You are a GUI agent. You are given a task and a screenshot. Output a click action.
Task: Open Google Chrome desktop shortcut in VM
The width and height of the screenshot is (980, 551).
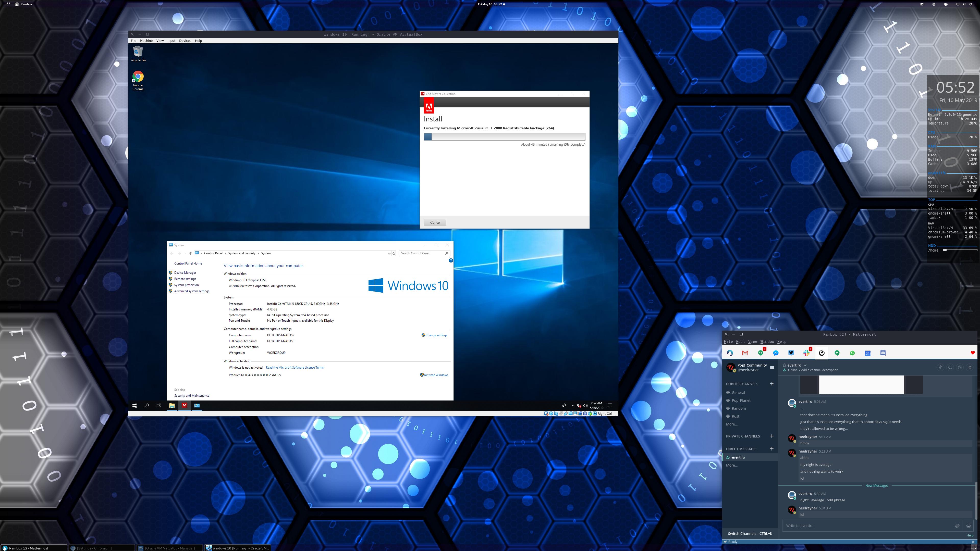138,81
